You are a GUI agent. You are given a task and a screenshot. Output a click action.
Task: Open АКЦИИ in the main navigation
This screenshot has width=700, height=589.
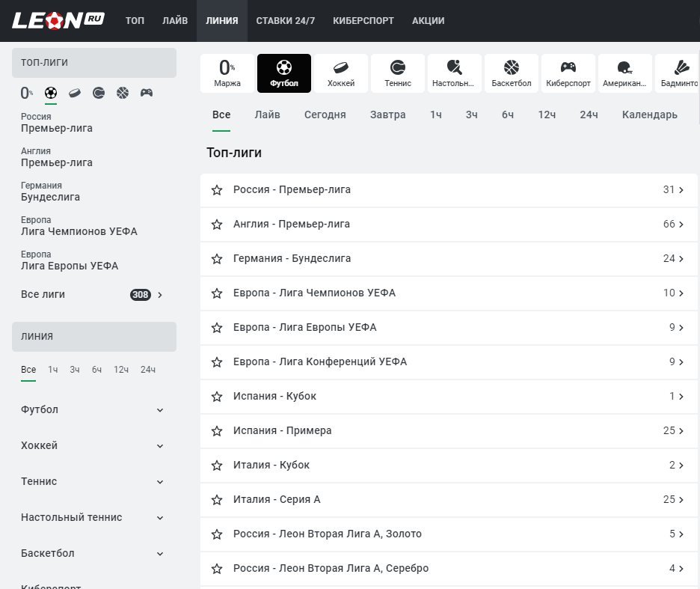428,20
